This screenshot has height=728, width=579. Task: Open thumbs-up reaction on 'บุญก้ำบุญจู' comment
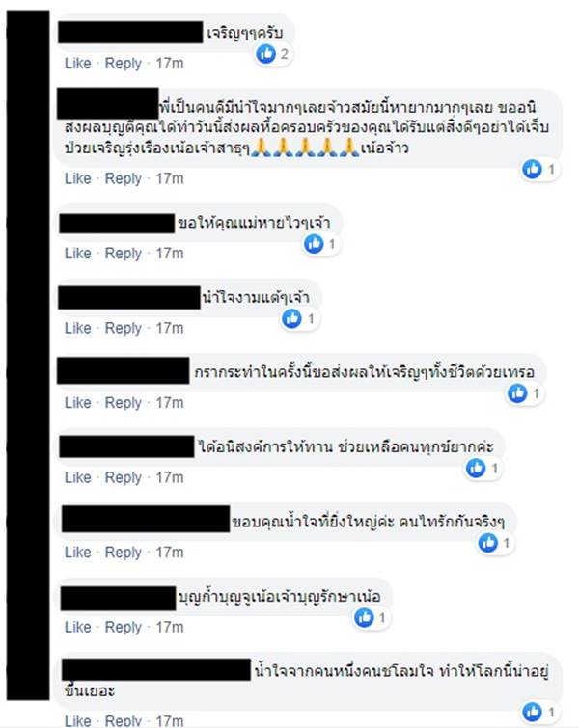coord(364,617)
